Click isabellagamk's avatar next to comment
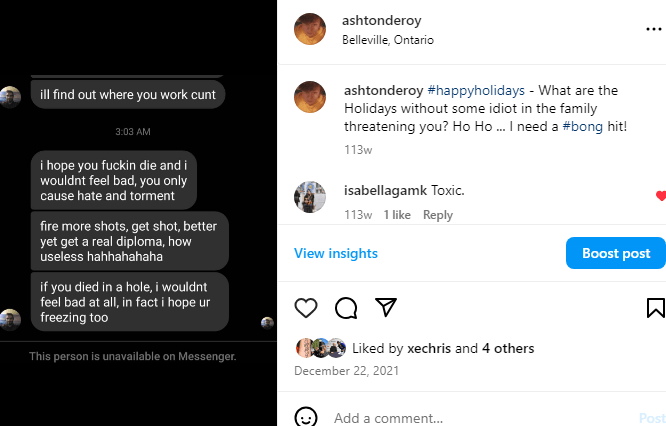 coord(310,197)
